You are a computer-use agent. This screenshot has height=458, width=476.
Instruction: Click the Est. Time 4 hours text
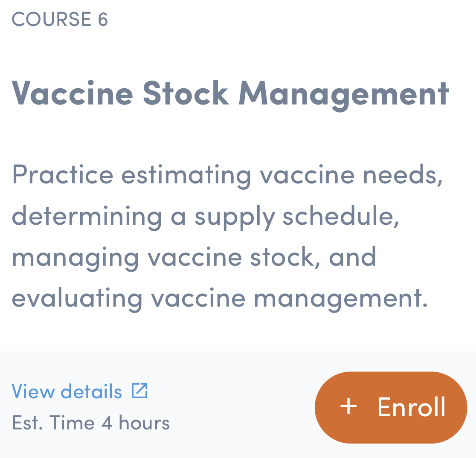click(91, 423)
